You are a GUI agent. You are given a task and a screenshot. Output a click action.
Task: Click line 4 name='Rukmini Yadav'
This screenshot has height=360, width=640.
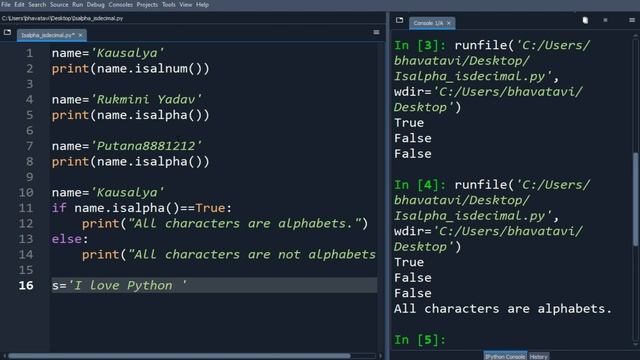click(127, 100)
